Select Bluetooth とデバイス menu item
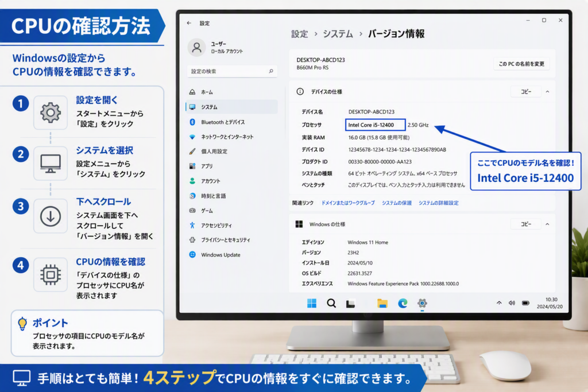Screen dimensions: 588x392 232,122
